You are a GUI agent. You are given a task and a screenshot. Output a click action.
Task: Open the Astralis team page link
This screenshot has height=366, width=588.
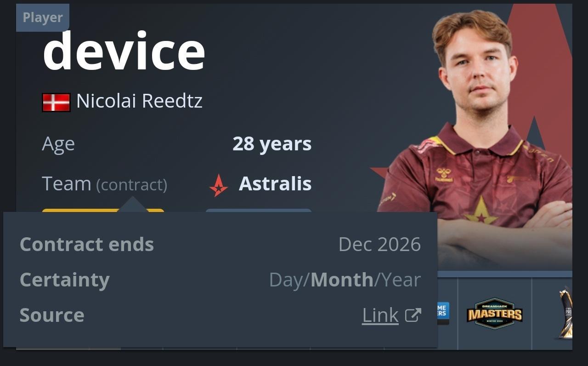click(x=275, y=184)
